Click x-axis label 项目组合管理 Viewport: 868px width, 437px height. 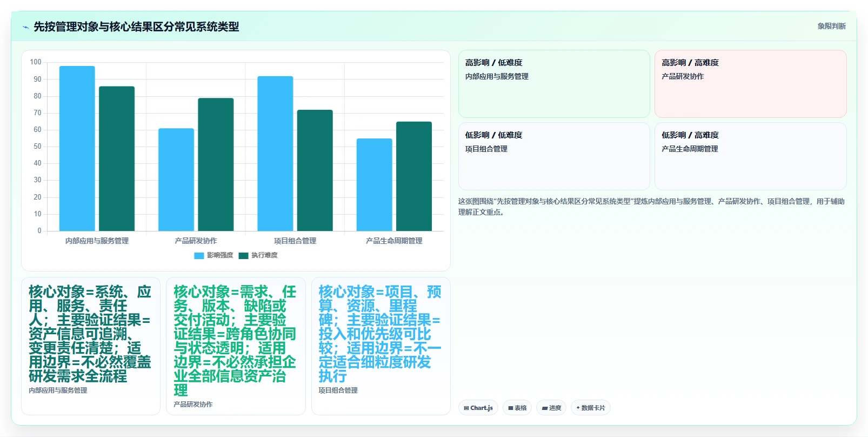[295, 241]
